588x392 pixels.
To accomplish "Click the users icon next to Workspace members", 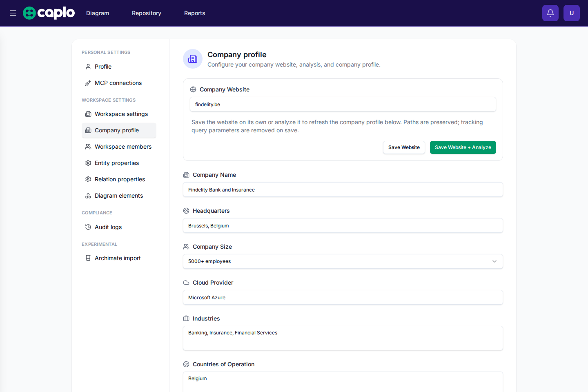I will tap(88, 147).
